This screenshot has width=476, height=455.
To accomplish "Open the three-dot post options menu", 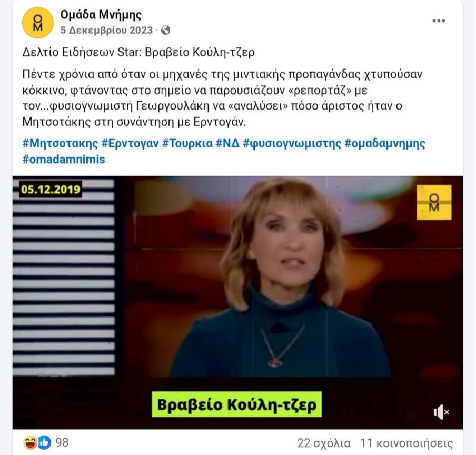I will tap(439, 21).
